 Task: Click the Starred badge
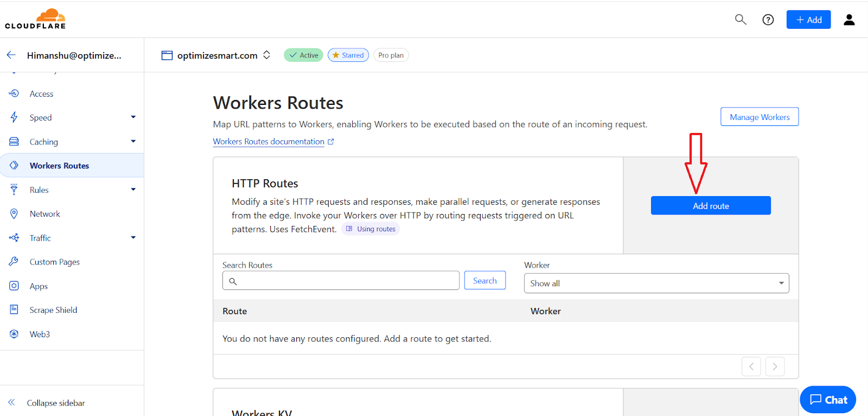(348, 55)
